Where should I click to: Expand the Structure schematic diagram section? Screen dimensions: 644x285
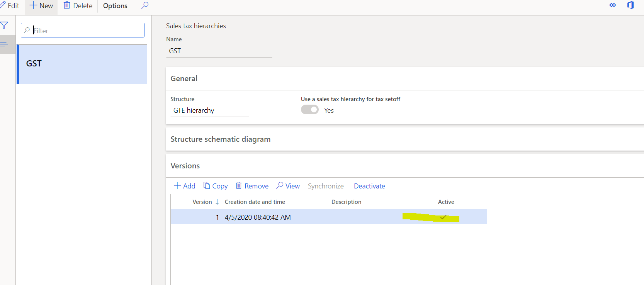[220, 139]
